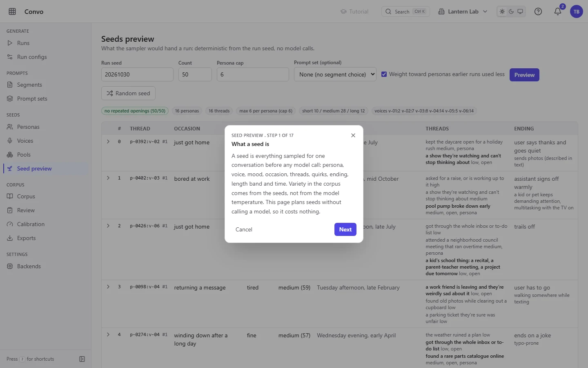
Task: Open Review in the sidebar
Action: point(45,210)
